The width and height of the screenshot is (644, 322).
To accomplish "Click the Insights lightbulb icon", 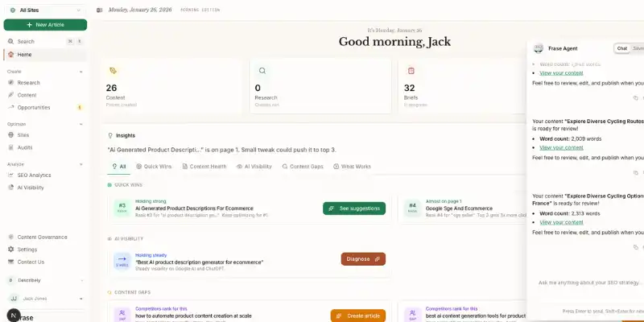I will [110, 135].
